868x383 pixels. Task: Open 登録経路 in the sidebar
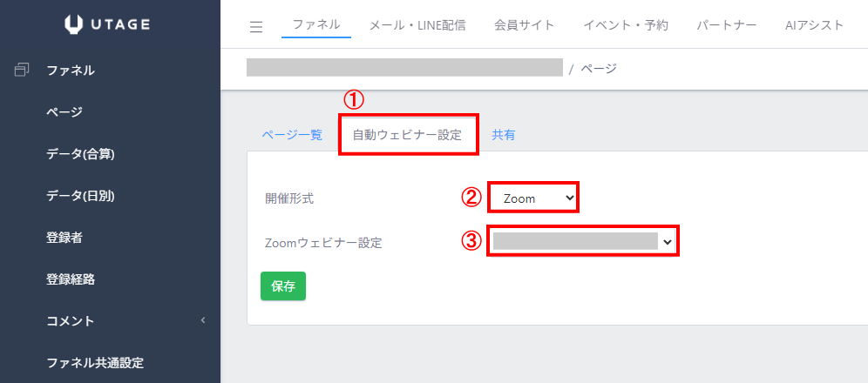coord(71,279)
